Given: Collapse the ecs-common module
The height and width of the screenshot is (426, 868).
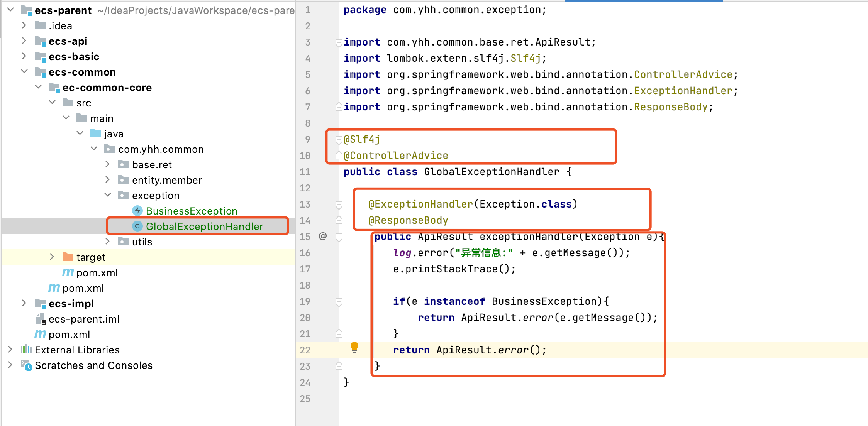Looking at the screenshot, I should 24,72.
